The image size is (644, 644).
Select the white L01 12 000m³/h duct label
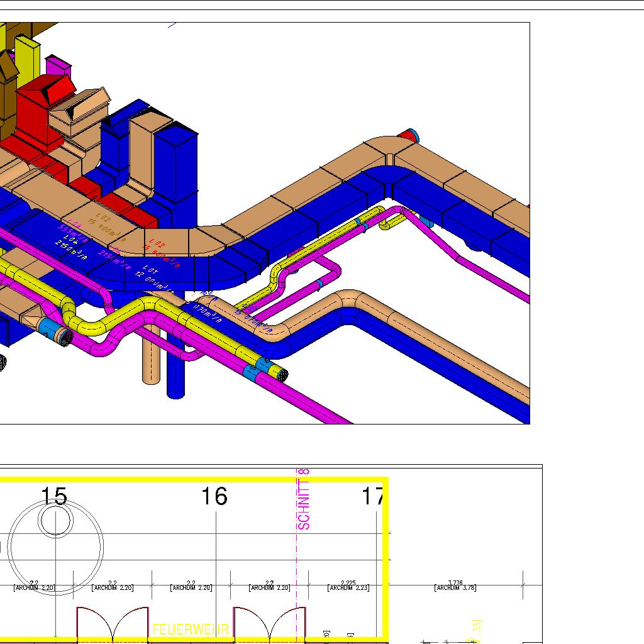pyautogui.click(x=152, y=280)
